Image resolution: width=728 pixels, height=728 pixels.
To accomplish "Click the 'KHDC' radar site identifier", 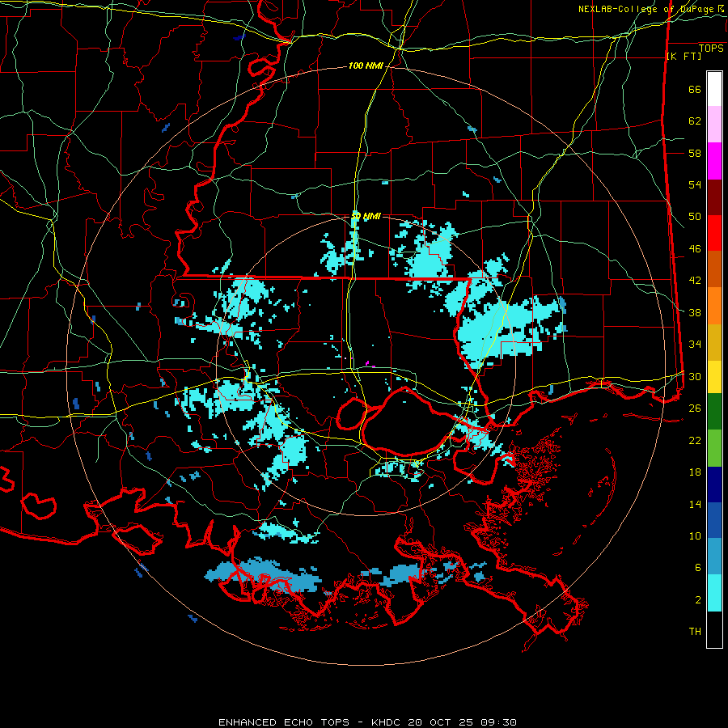I will pyautogui.click(x=387, y=722).
